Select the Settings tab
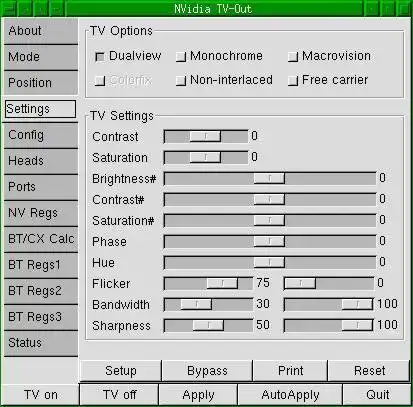 (x=40, y=109)
